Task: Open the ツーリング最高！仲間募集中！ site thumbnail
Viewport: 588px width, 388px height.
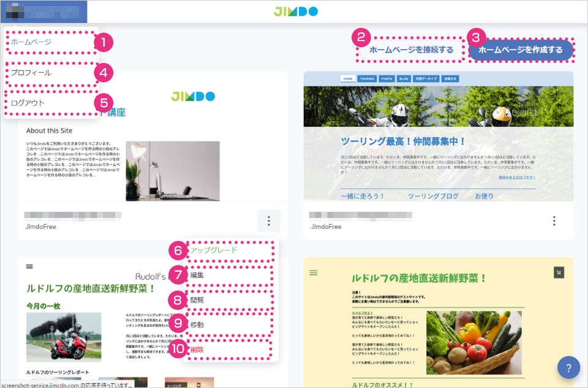Action: point(439,136)
